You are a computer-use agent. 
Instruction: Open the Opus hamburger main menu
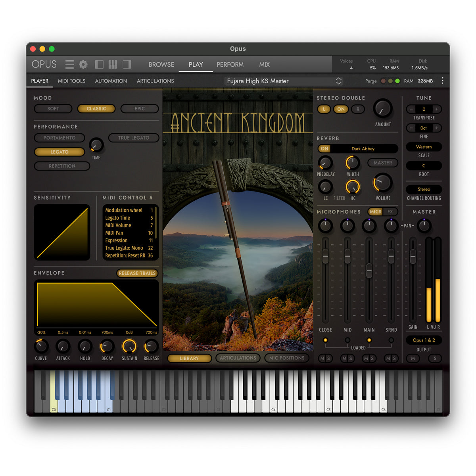[69, 64]
